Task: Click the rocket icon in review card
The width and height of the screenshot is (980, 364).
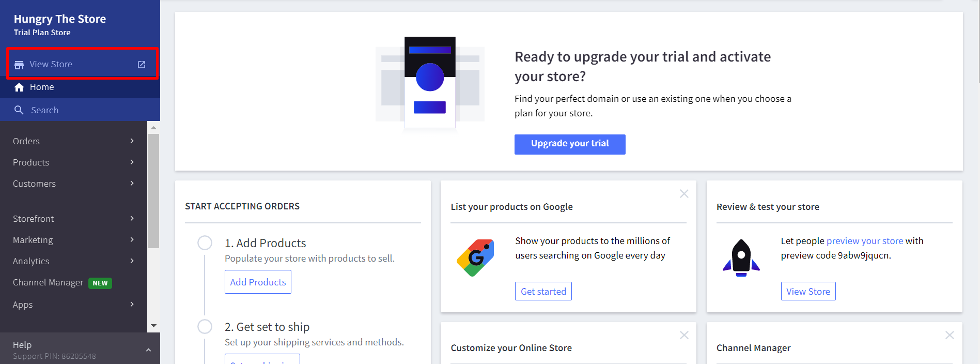Action: point(741,257)
